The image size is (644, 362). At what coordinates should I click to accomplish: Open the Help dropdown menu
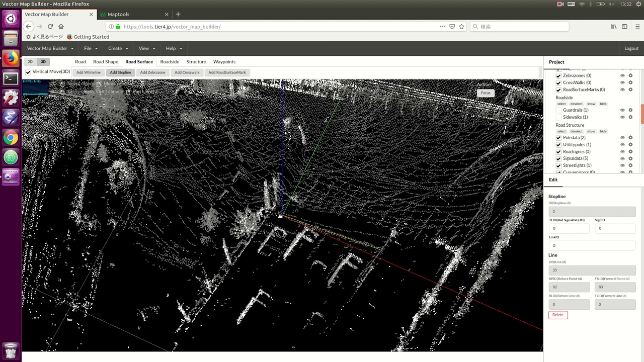(174, 48)
